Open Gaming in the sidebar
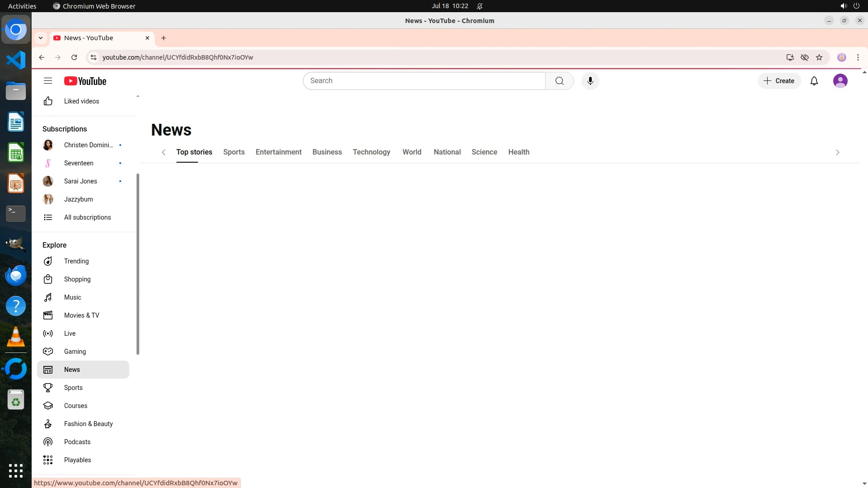The width and height of the screenshot is (868, 488). (x=75, y=352)
